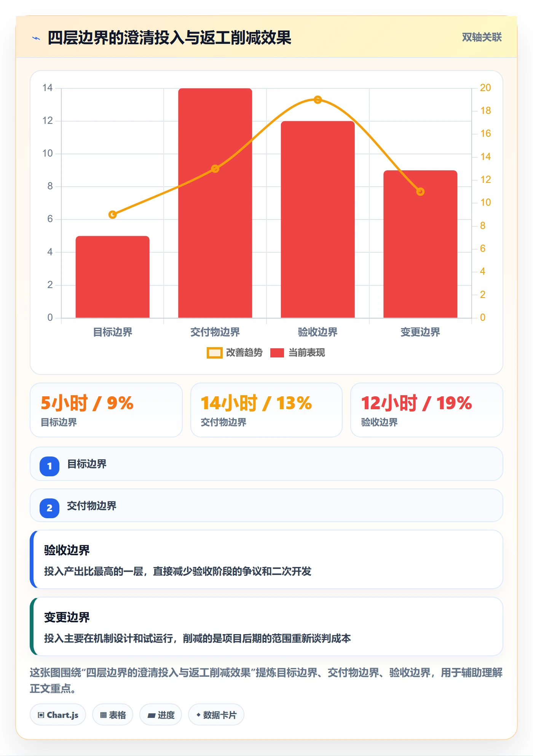533x756 pixels.
Task: Click the red bar for 变更边界
Action: [x=420, y=244]
